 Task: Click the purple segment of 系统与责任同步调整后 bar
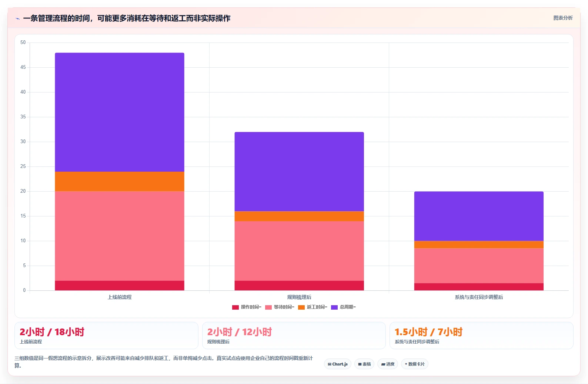point(479,216)
